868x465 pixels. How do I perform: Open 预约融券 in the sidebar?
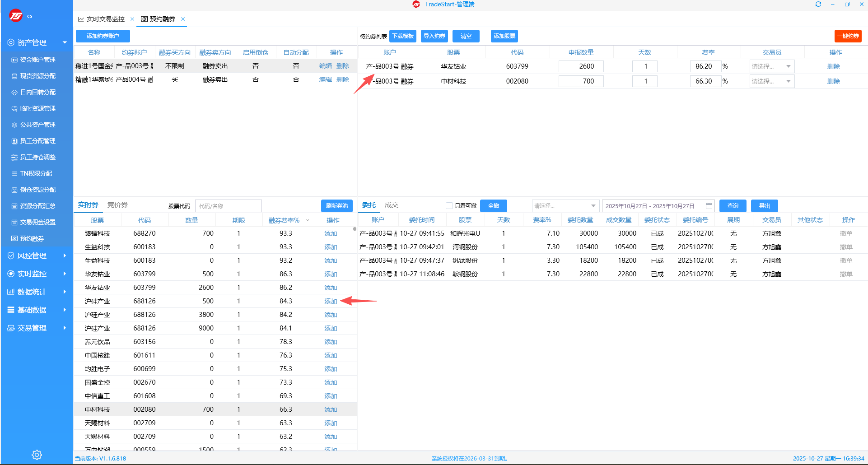(32, 238)
